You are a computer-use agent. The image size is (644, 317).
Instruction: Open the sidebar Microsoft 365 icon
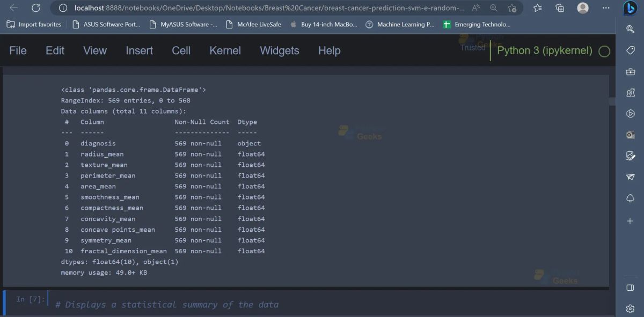point(630,114)
